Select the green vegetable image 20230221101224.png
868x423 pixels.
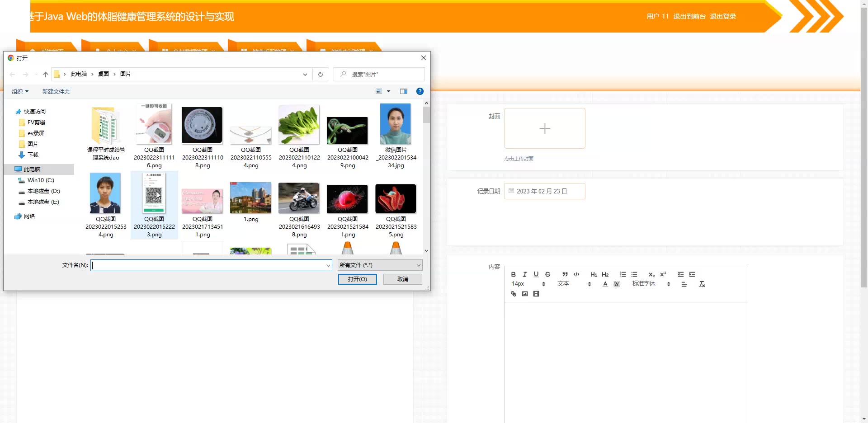299,136
